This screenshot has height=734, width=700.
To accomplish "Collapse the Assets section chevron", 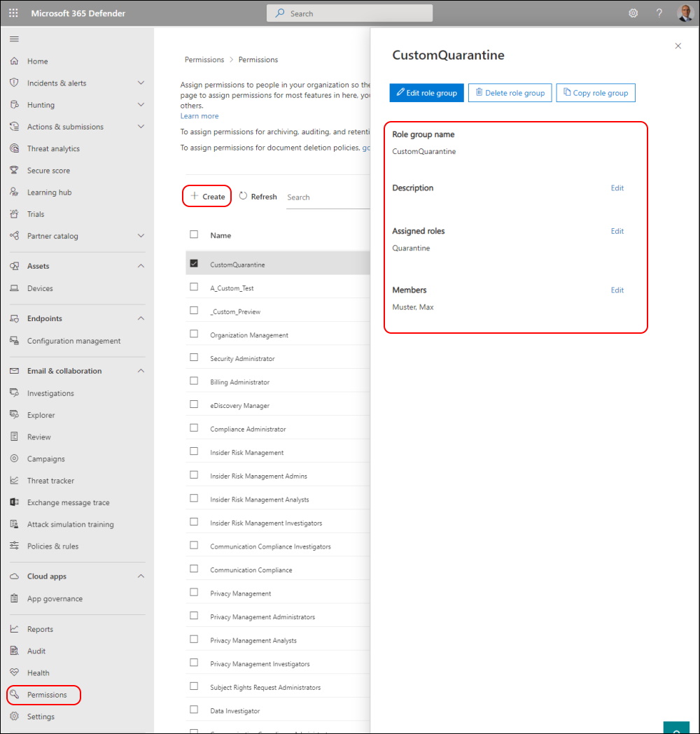I will (141, 266).
